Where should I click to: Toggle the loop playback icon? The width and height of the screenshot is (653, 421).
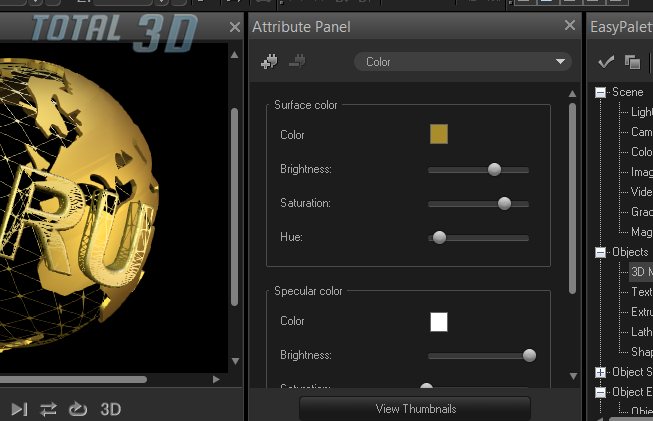coord(77,409)
